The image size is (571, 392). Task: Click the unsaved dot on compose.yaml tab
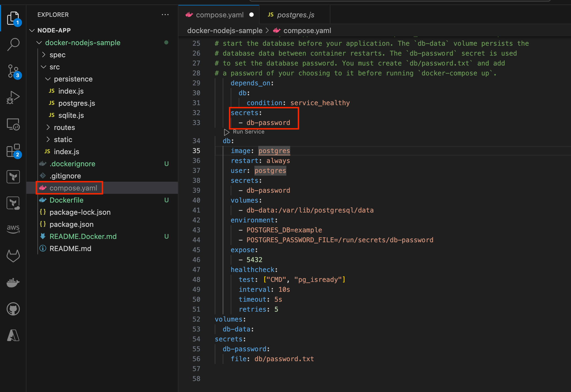(251, 15)
